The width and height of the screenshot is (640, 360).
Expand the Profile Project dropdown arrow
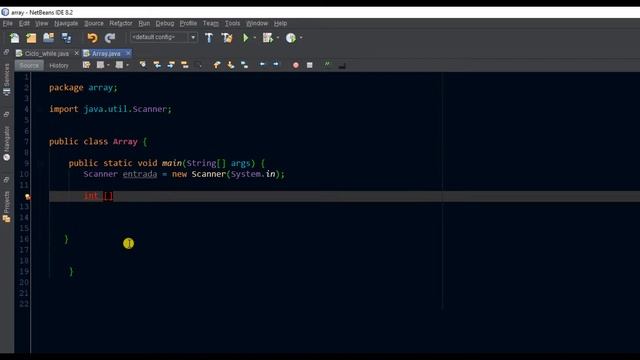301,38
